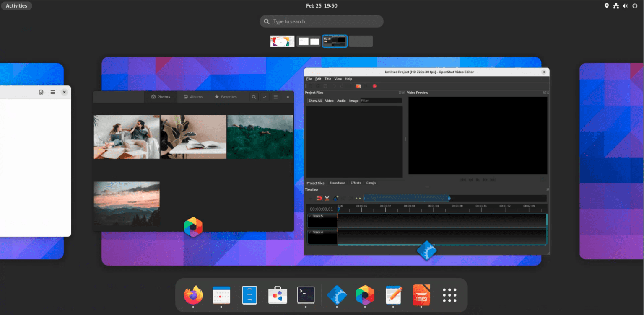Switch to the Transitions tab
Image resolution: width=644 pixels, height=315 pixels.
pos(338,183)
